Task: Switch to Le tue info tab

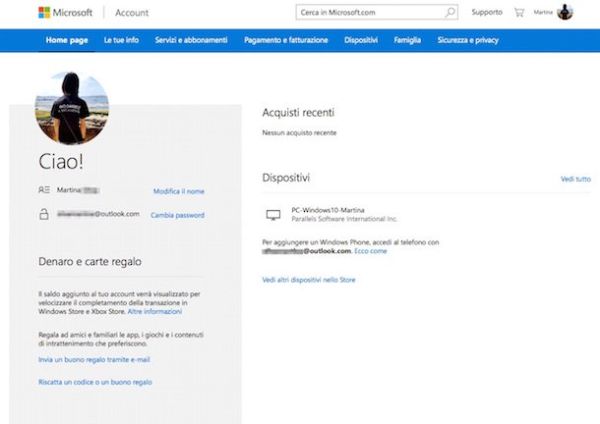Action: point(121,41)
